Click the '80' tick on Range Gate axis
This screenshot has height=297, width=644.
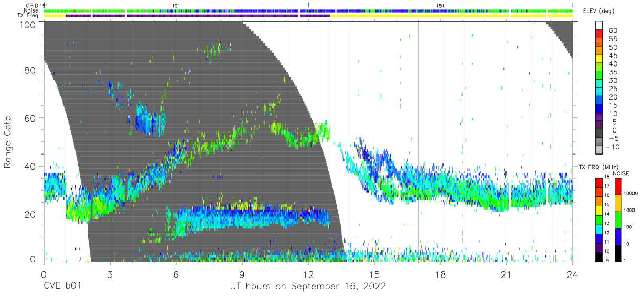pos(30,70)
